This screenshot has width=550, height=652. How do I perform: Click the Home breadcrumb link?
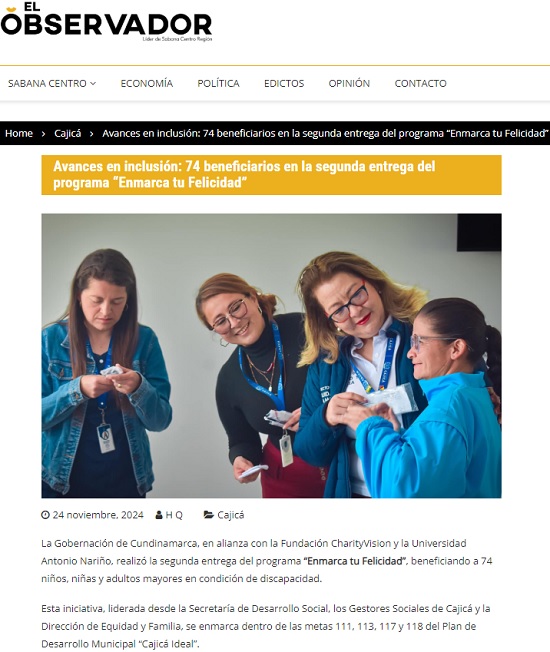(x=19, y=133)
